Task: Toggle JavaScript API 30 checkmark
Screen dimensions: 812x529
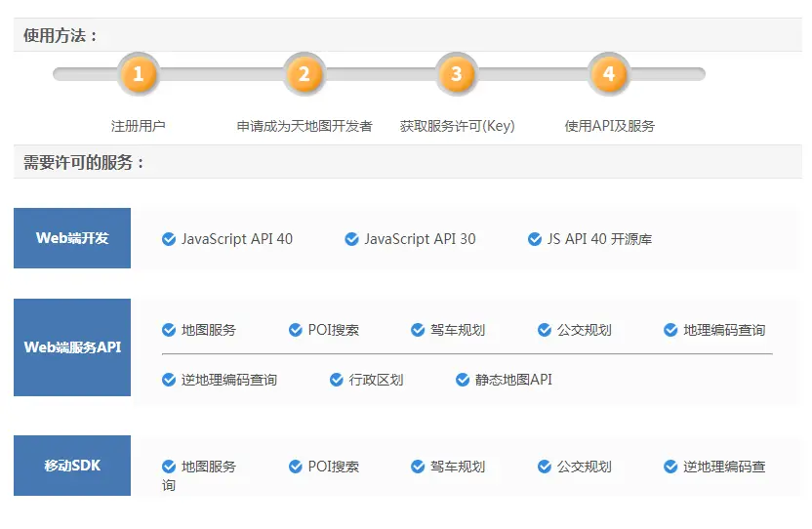Action: tap(352, 239)
